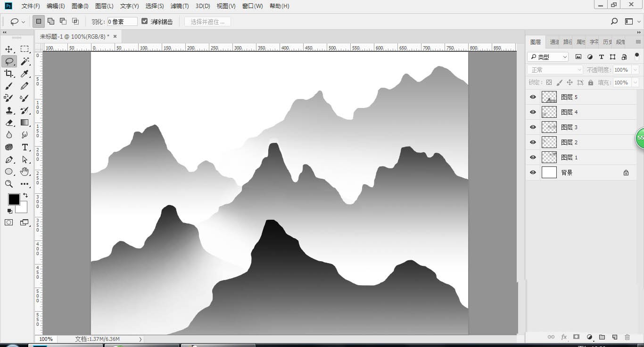Open the Layers panel flyout menu

pyautogui.click(x=638, y=41)
